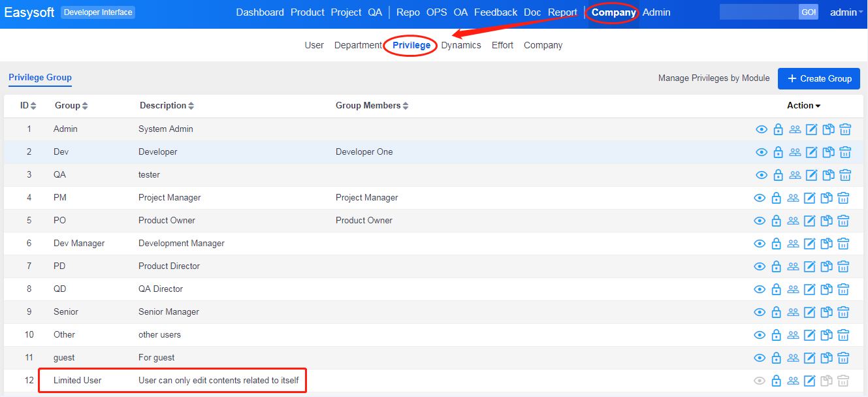Click the eye view icon for Admin group
Viewport: 868px width, 397px height.
(x=762, y=129)
